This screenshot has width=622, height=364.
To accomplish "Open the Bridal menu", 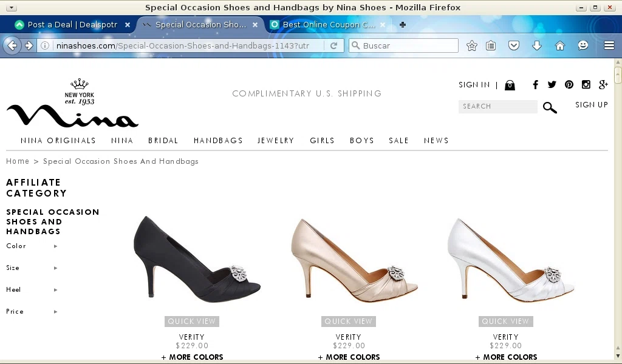I will click(x=163, y=141).
